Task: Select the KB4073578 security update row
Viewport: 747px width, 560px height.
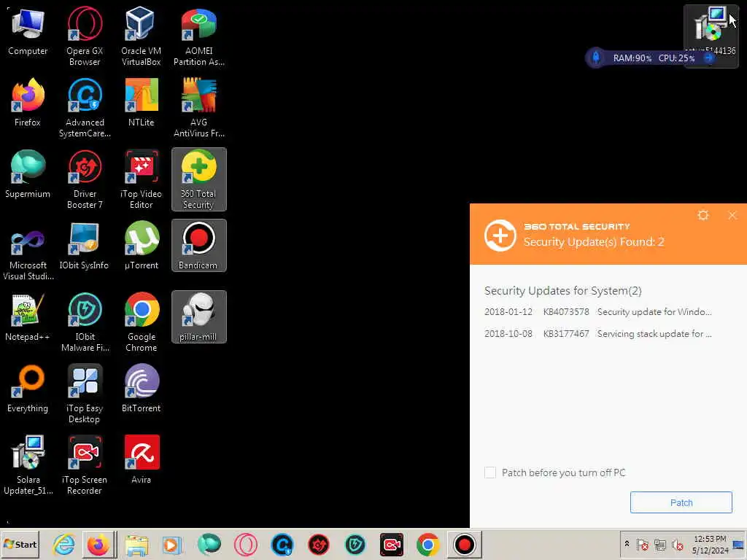Action: 598,312
